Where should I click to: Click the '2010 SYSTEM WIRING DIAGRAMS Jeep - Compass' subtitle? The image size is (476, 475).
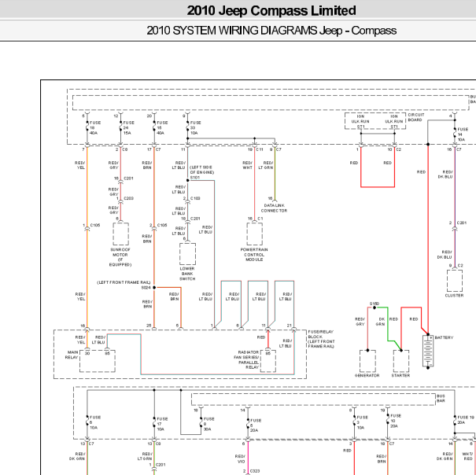pos(271,31)
